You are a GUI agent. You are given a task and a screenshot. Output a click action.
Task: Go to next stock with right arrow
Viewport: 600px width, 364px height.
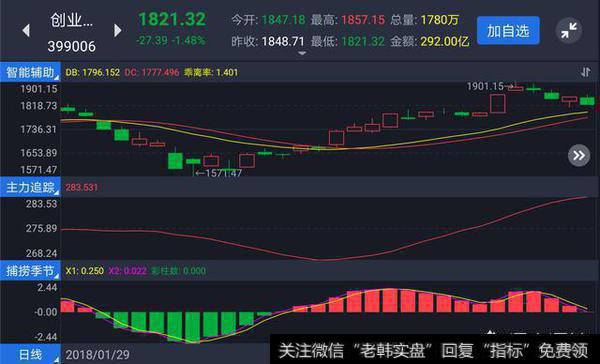pyautogui.click(x=117, y=30)
